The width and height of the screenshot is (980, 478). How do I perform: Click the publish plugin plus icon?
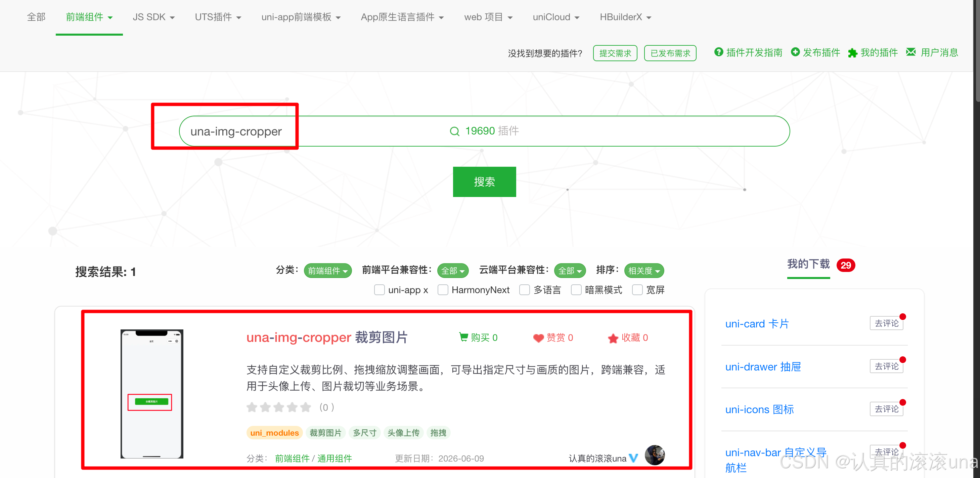pyautogui.click(x=795, y=52)
